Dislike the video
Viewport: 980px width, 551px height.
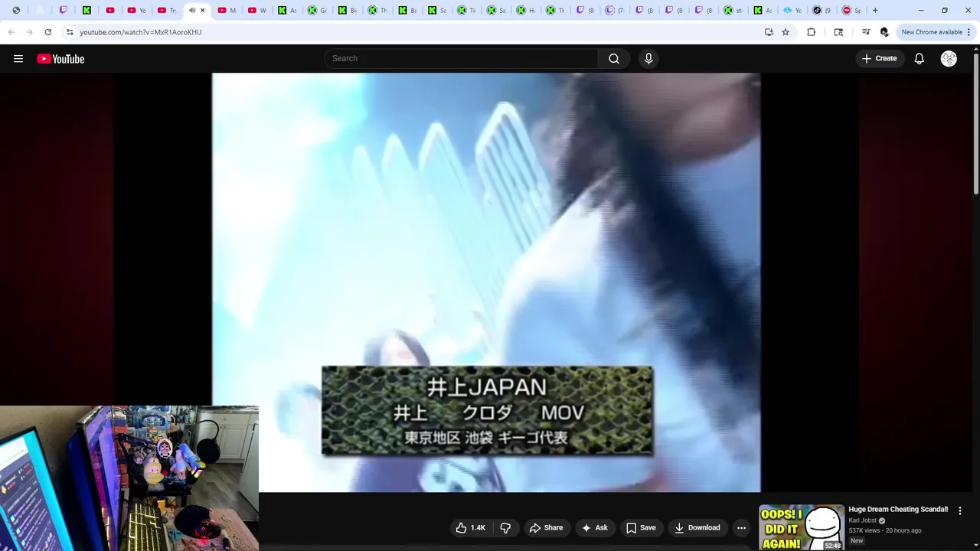pyautogui.click(x=505, y=528)
